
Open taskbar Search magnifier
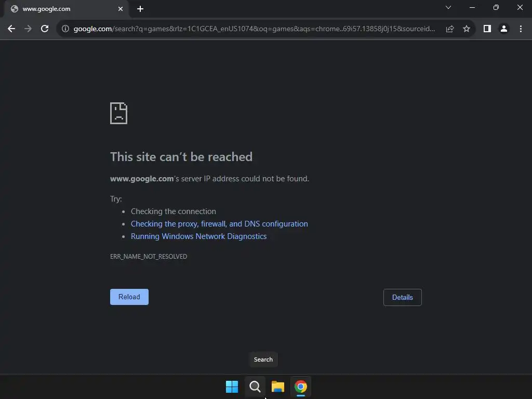coord(255,387)
